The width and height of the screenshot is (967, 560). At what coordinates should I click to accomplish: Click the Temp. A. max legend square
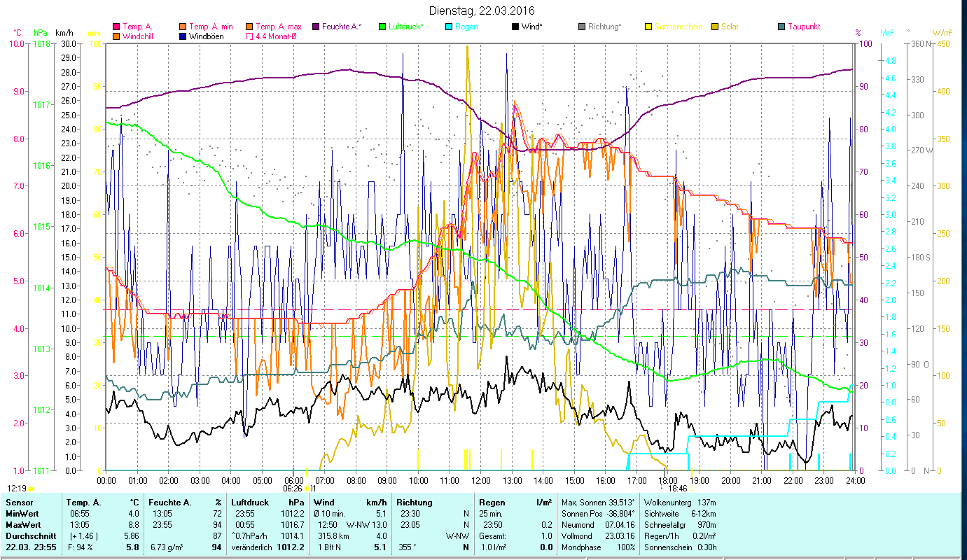(250, 27)
